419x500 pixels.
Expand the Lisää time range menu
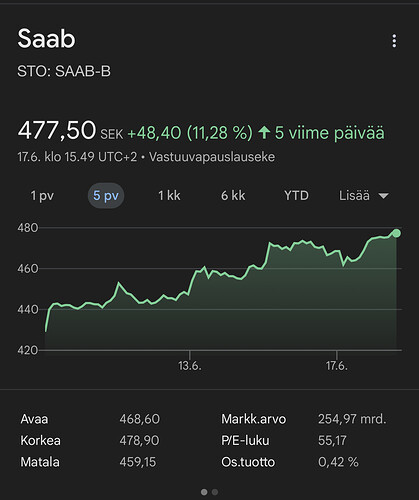(x=364, y=196)
